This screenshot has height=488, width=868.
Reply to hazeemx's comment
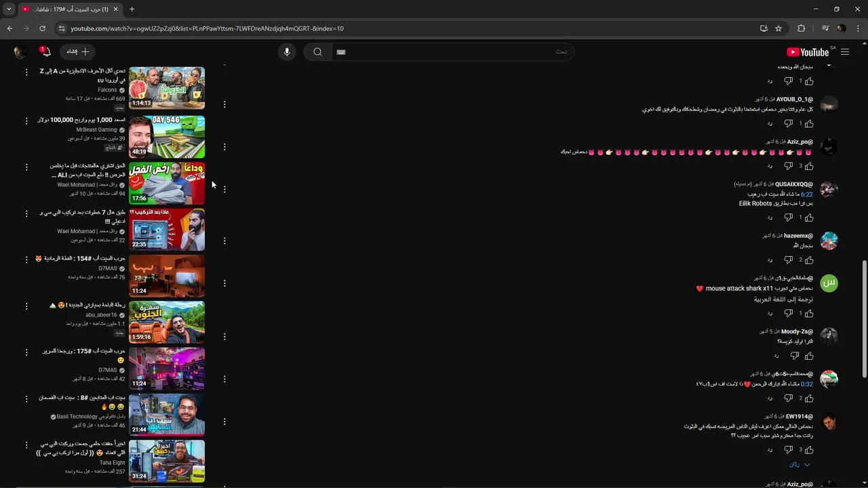[x=770, y=260]
